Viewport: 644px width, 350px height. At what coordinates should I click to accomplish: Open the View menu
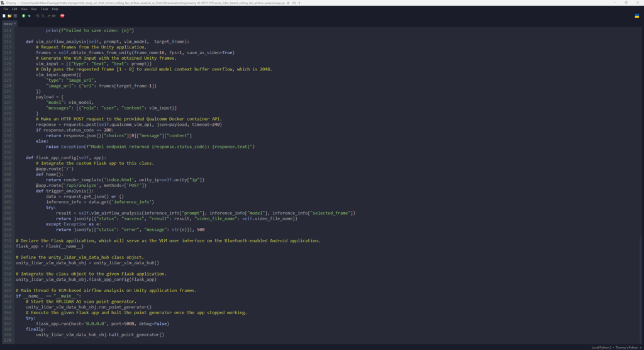pyautogui.click(x=25, y=9)
